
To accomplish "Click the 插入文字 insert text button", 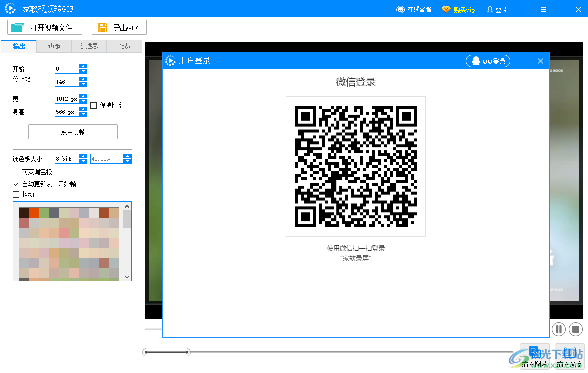I will pyautogui.click(x=569, y=357).
